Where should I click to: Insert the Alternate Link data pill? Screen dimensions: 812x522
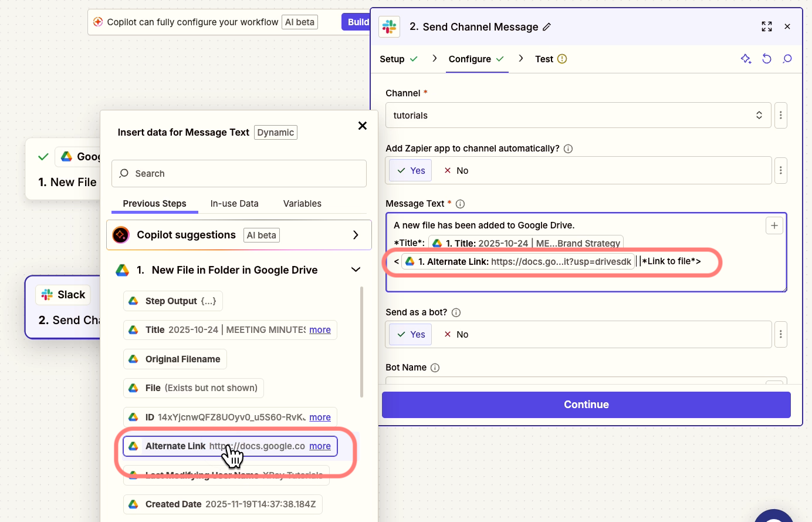coord(230,446)
